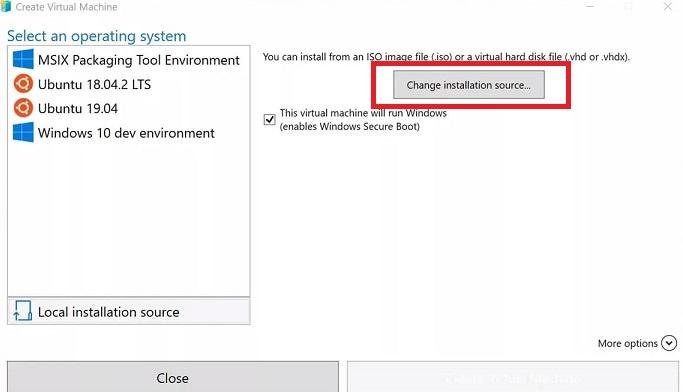This screenshot has width=683, height=392.
Task: Untick the Windows Secure Boot checkbox
Action: pos(270,119)
